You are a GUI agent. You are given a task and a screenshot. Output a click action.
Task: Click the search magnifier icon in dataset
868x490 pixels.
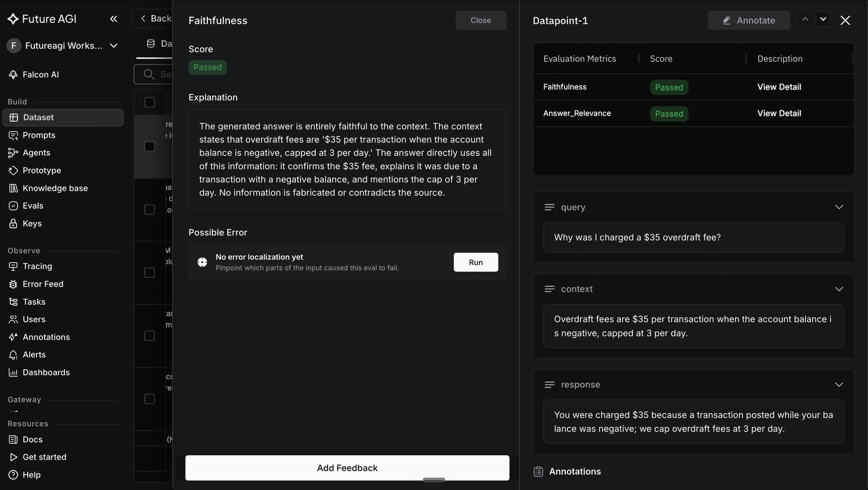click(149, 74)
